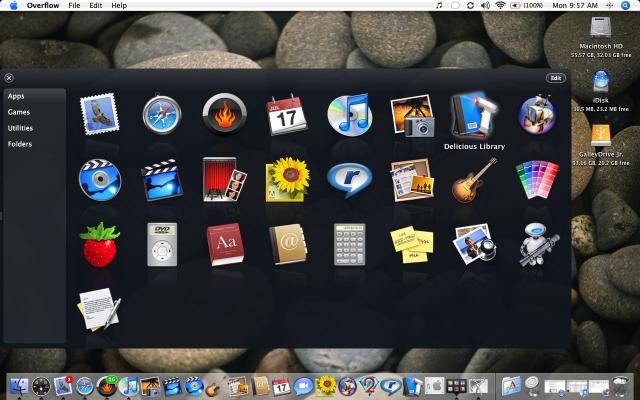Launch RealPlayer from the Overflow grid

pyautogui.click(x=349, y=180)
